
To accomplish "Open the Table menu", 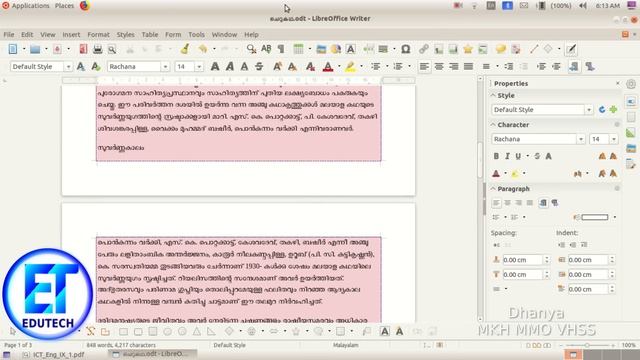I will [150, 35].
